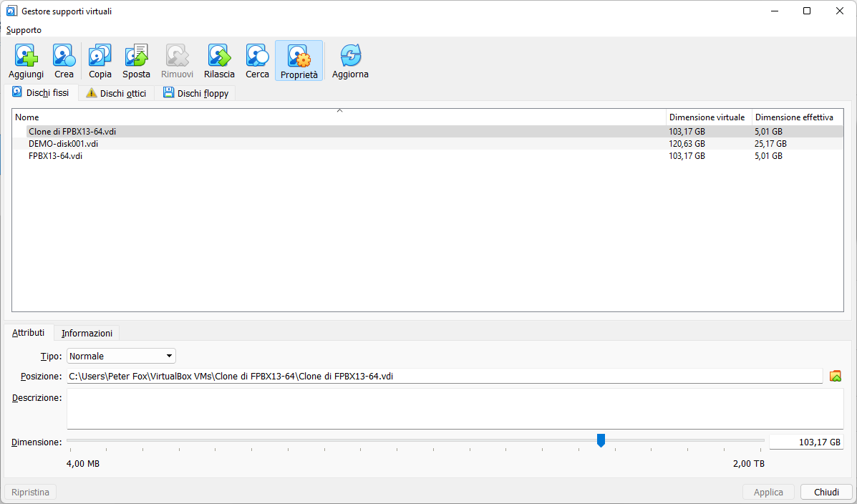Screen dimensions: 857x504
Task: Switch to the Dischi fissi tab
Action: coord(41,93)
